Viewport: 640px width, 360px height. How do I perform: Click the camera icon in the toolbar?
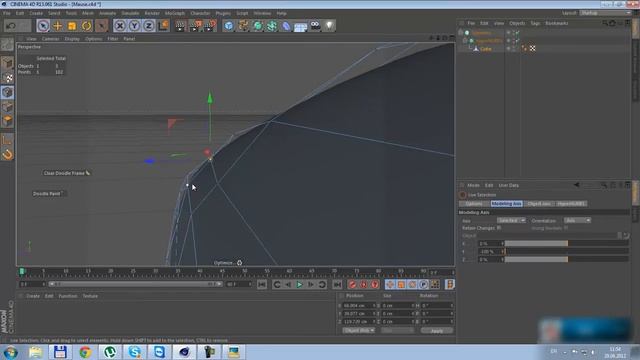coord(315,26)
